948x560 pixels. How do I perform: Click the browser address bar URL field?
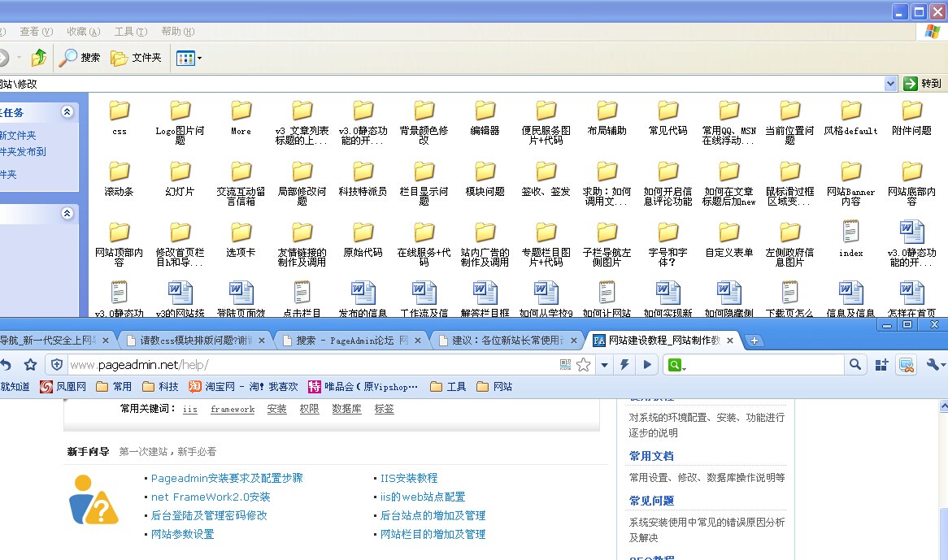[309, 365]
